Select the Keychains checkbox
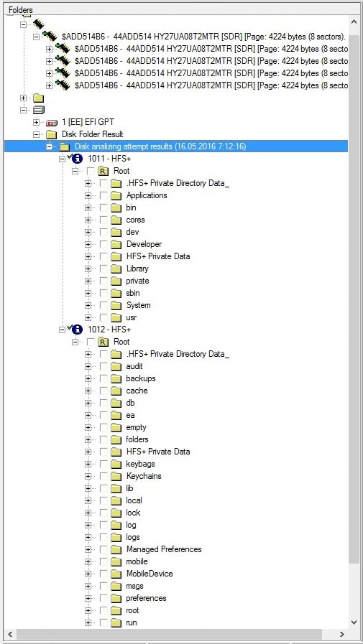 point(104,476)
